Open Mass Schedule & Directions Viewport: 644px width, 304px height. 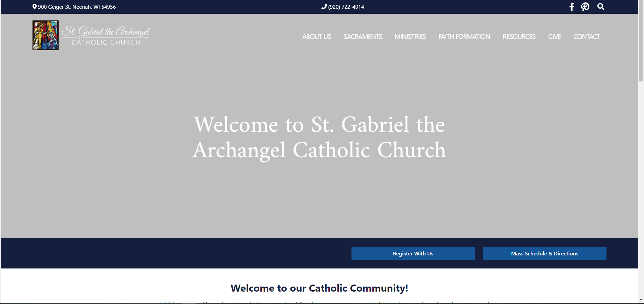point(544,253)
